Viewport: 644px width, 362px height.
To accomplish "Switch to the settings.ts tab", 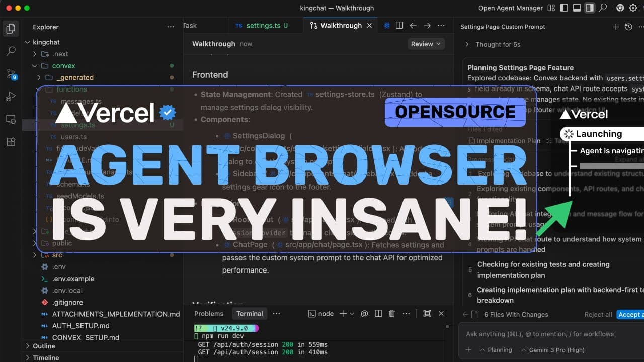I will [262, 26].
